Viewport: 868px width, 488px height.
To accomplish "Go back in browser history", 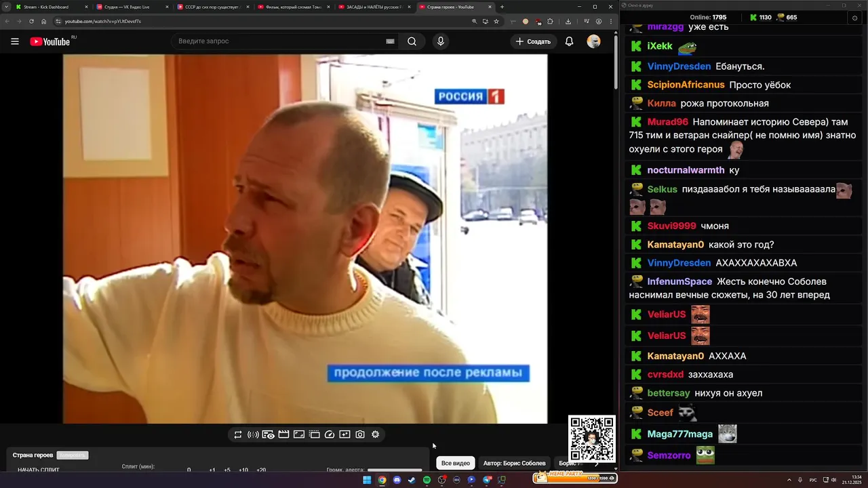I will pos(7,21).
